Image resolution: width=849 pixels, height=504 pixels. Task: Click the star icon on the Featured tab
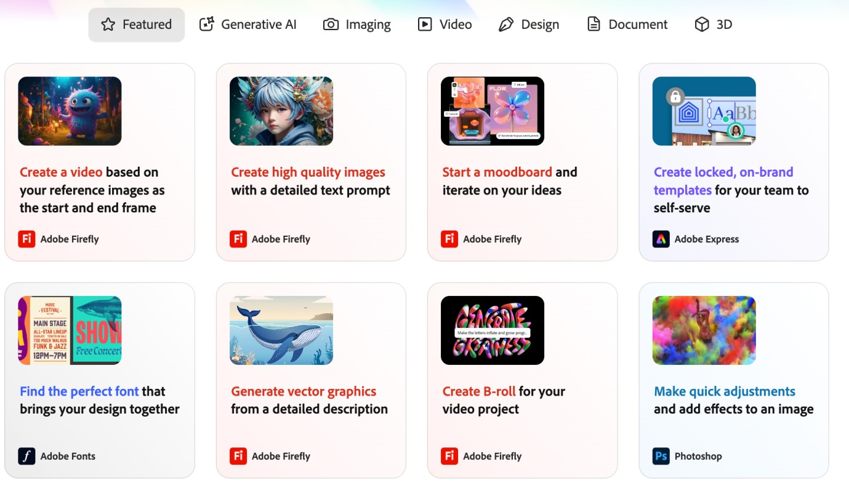coord(108,24)
